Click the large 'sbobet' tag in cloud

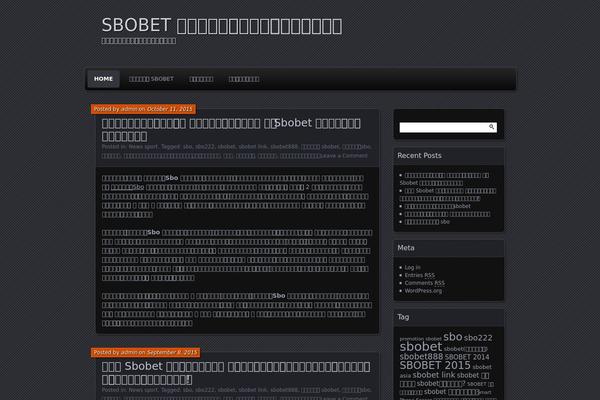point(421,347)
